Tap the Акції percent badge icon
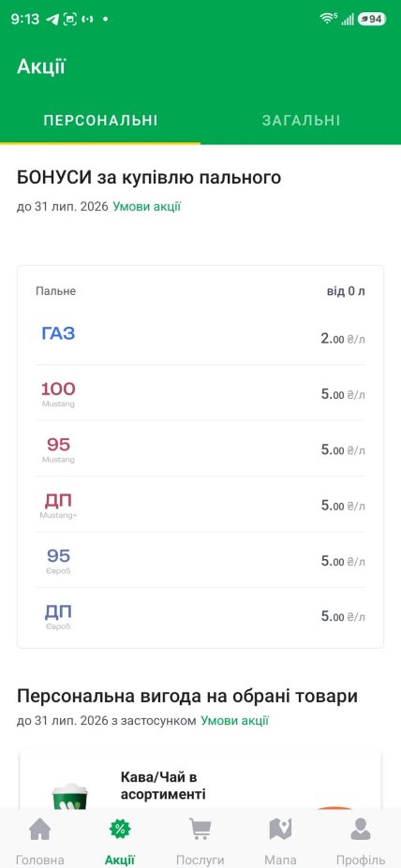Viewport: 401px width, 868px height. click(x=120, y=830)
